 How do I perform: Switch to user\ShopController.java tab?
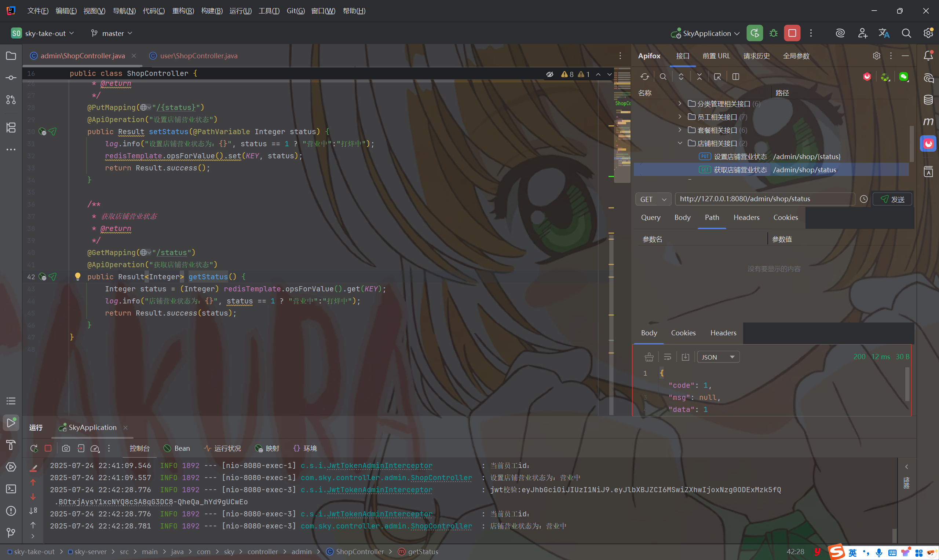[x=198, y=56]
